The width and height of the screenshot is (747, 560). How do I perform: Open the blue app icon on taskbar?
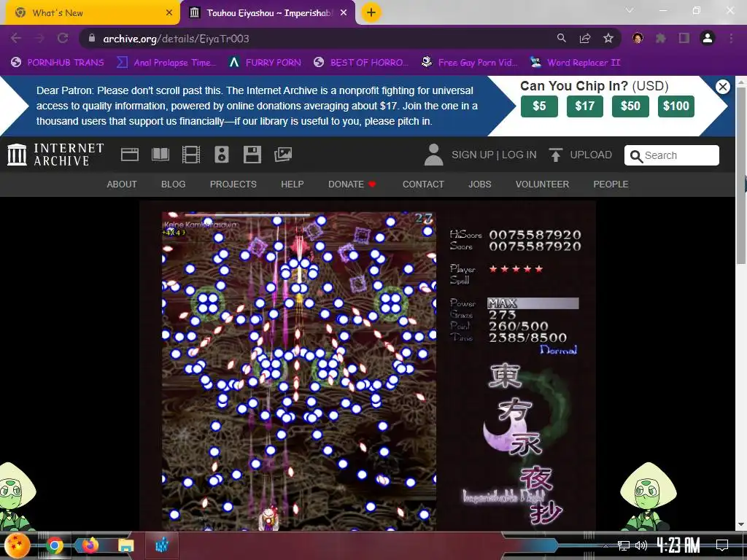[161, 545]
